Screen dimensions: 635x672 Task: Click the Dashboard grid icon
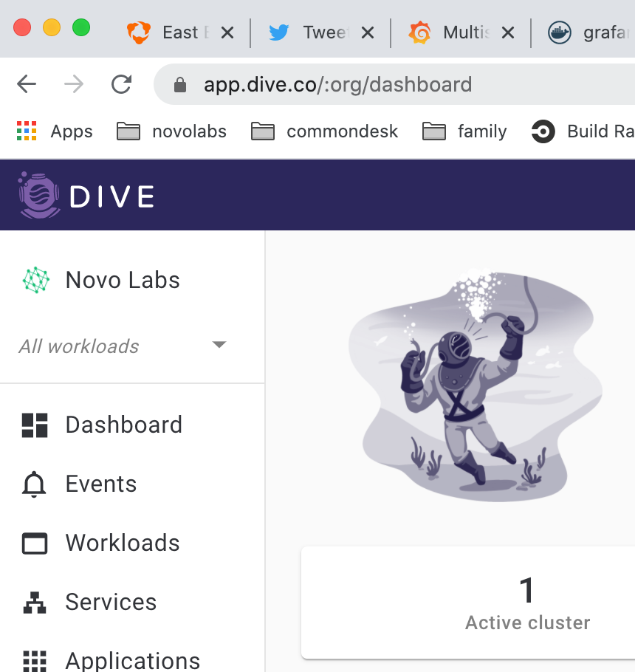(x=34, y=425)
